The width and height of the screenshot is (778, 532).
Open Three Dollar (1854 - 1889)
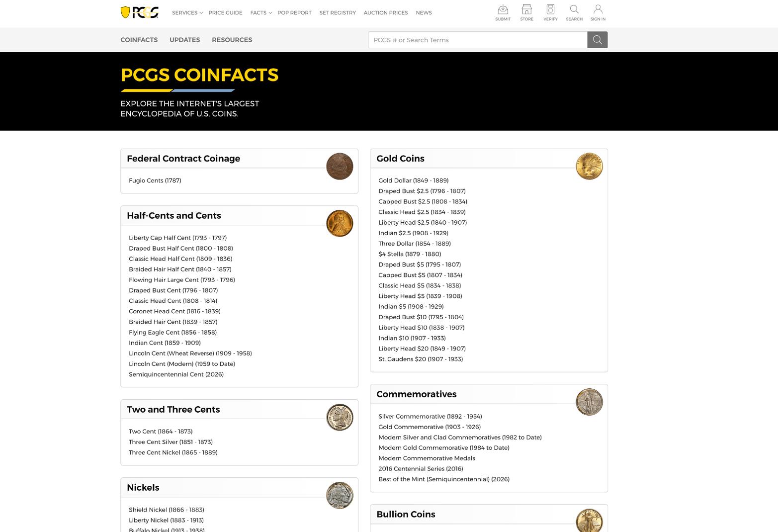(415, 244)
